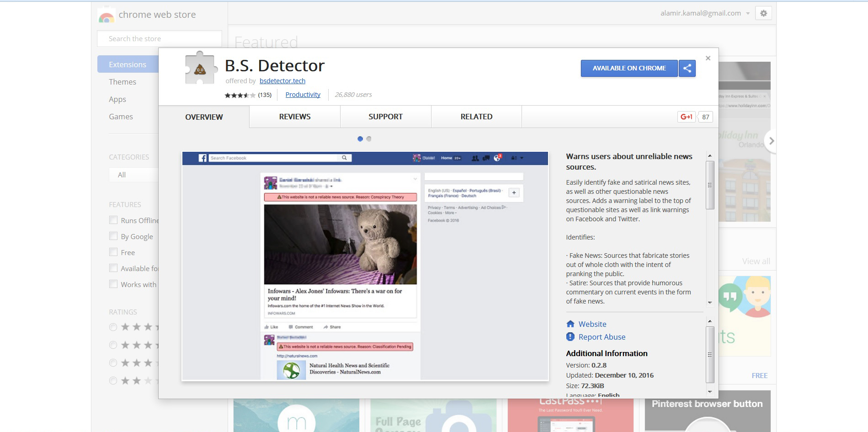Image resolution: width=868 pixels, height=432 pixels.
Task: Click the down arrow of description scrollbar
Action: (710, 303)
